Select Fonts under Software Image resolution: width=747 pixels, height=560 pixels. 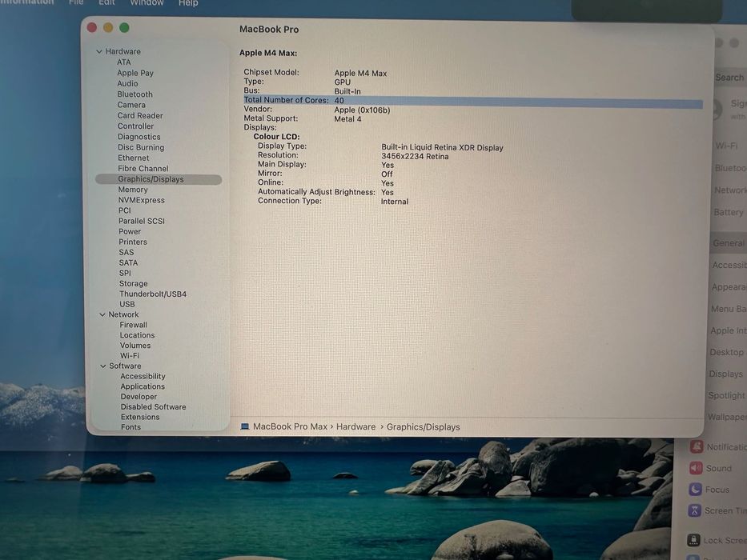[131, 427]
